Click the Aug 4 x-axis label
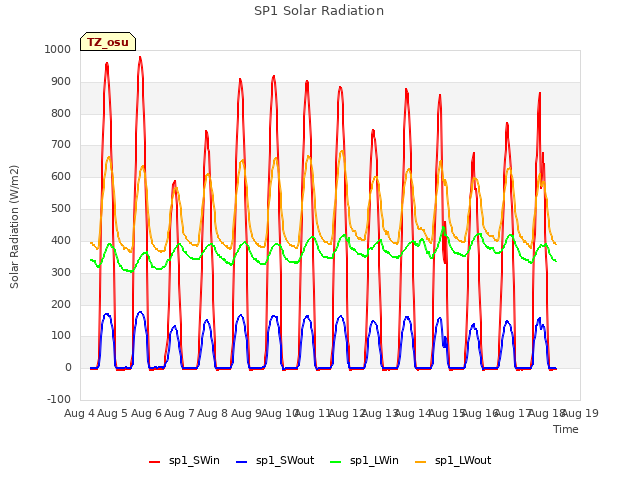This screenshot has height=480, width=640. (80, 413)
